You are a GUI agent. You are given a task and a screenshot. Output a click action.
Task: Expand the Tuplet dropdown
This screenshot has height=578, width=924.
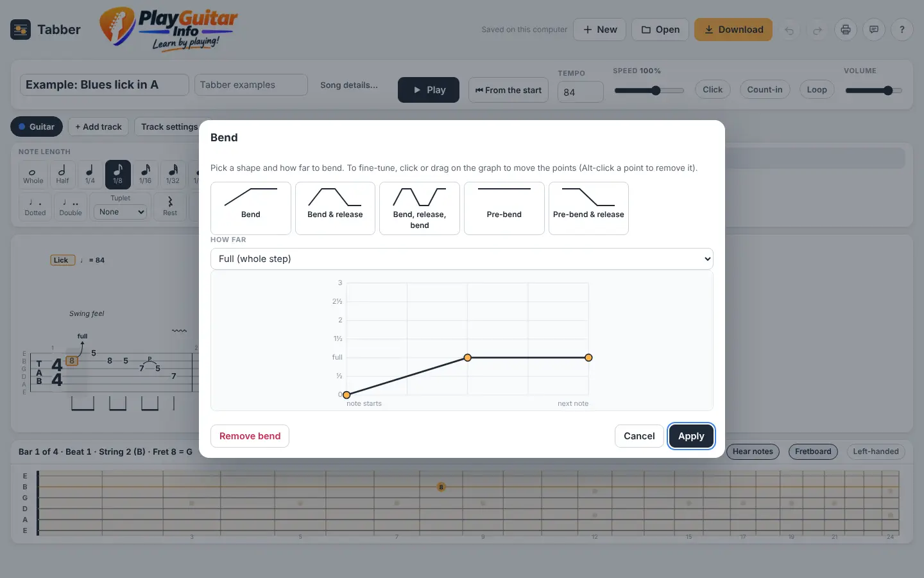coord(121,212)
